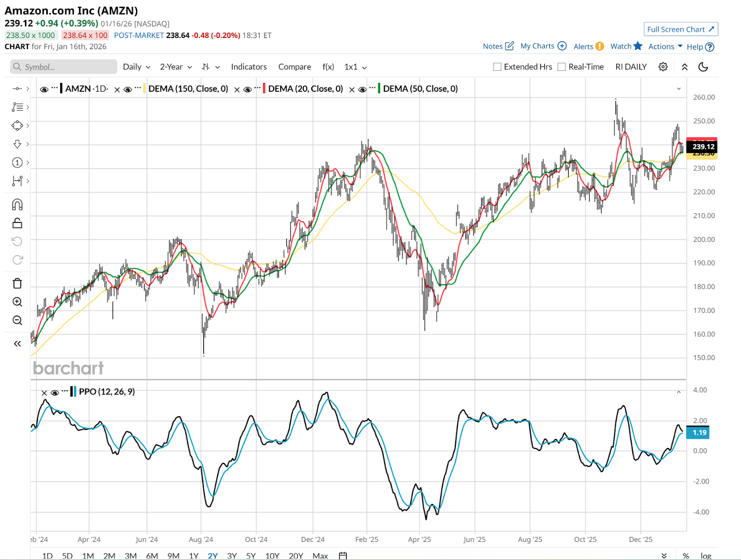Image resolution: width=741 pixels, height=560 pixels.
Task: Hide the PPO (12, 26, 9) indicator
Action: [x=55, y=393]
